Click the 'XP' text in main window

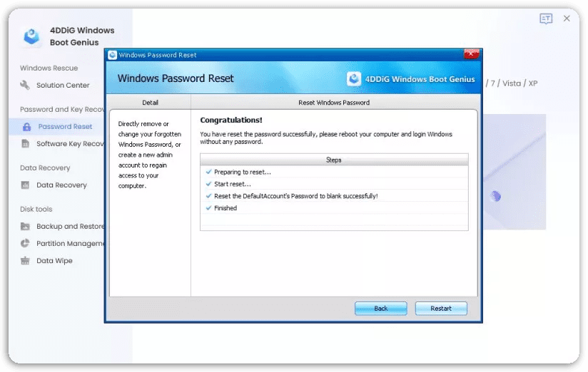click(x=533, y=83)
